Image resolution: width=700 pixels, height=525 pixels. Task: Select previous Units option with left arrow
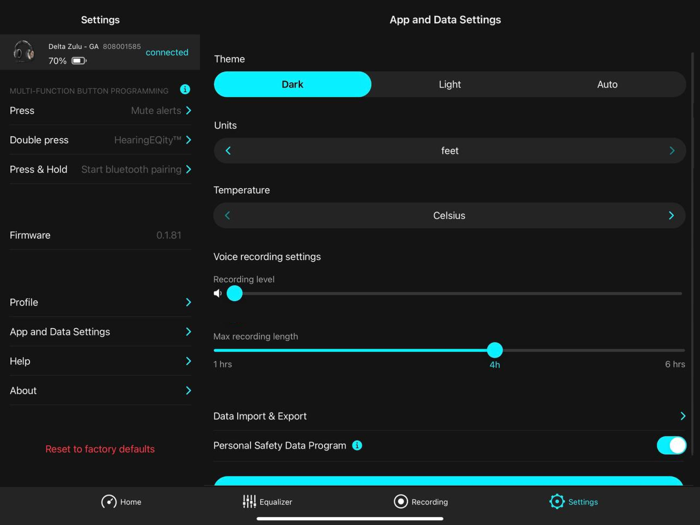click(228, 151)
